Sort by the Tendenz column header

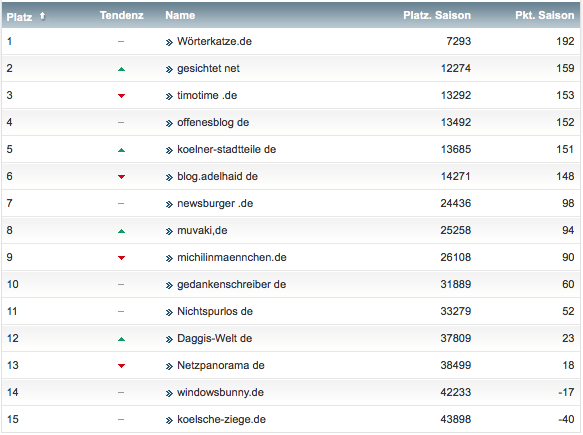pyautogui.click(x=122, y=15)
